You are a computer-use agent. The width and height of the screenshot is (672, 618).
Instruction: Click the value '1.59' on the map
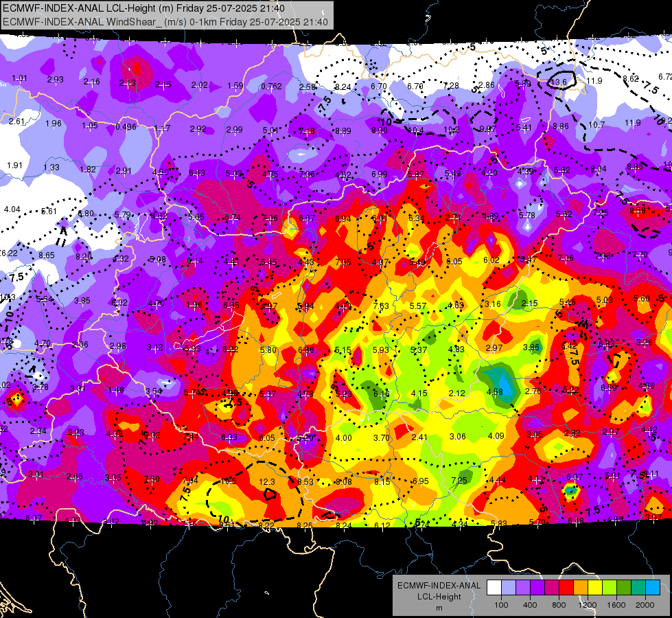coord(235,86)
